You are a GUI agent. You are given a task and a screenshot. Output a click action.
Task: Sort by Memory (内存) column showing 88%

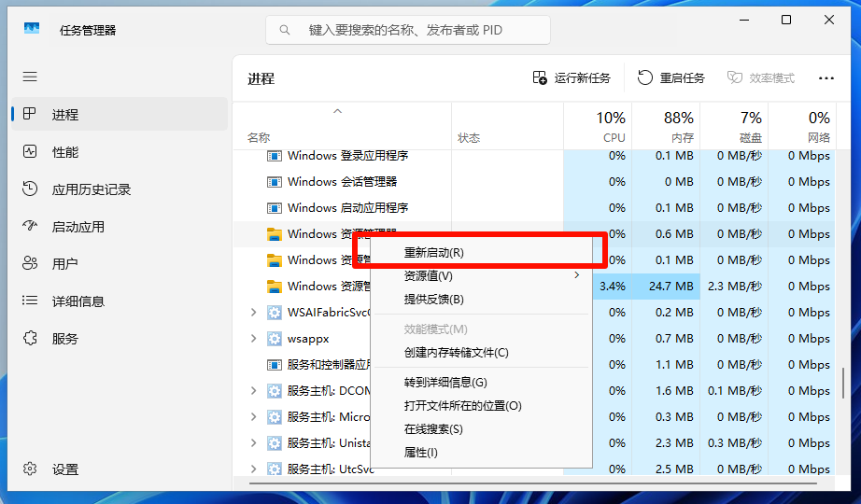click(666, 126)
